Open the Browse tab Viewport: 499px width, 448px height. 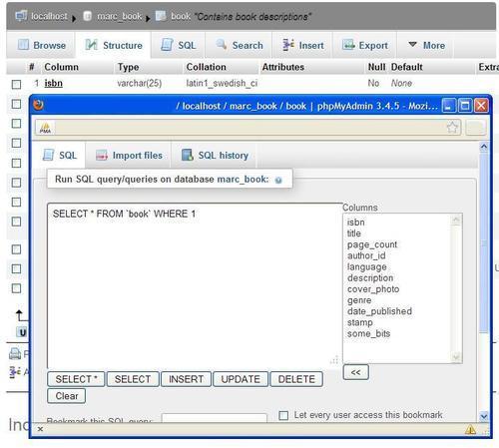click(41, 45)
